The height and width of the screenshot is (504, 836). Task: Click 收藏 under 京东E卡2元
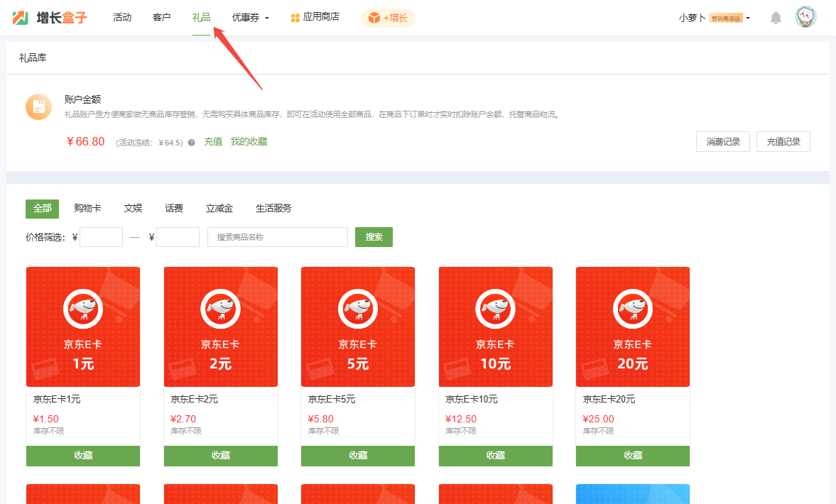221,456
